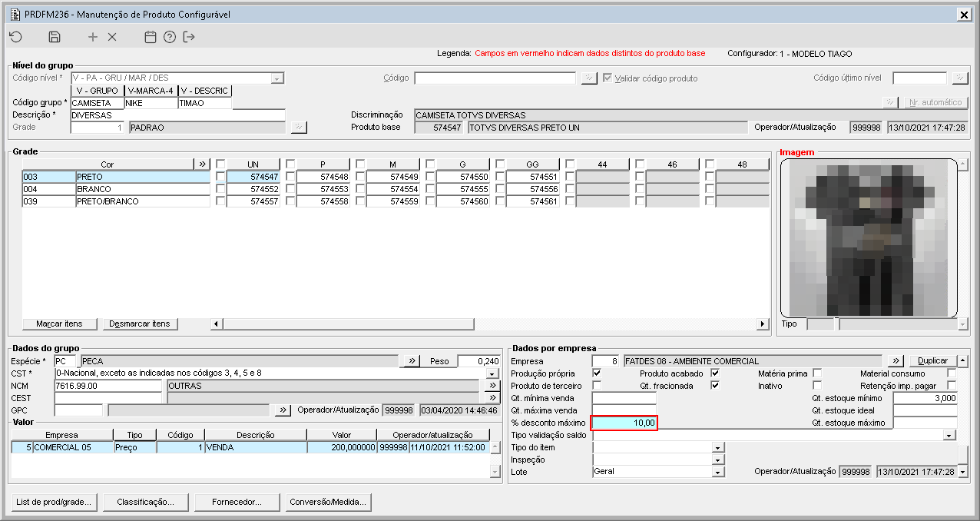This screenshot has height=521, width=980.
Task: Click the lookup button beside Espécie PECA
Action: pyautogui.click(x=412, y=361)
